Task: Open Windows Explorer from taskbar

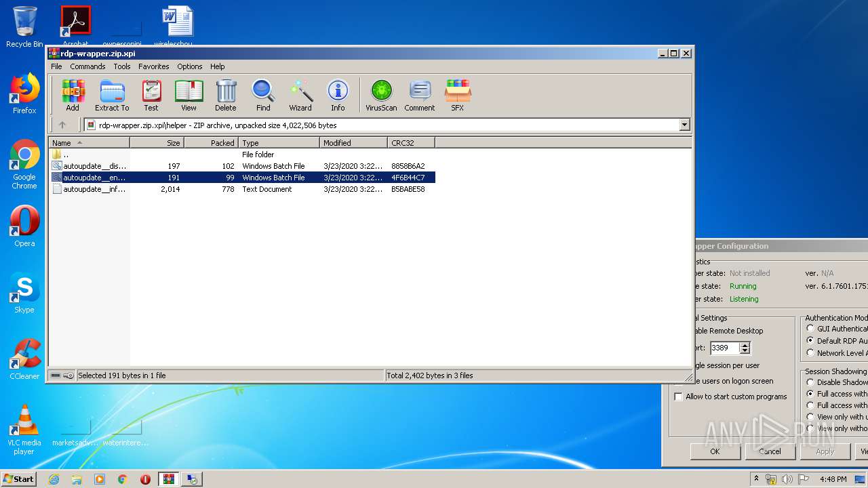Action: (x=77, y=479)
